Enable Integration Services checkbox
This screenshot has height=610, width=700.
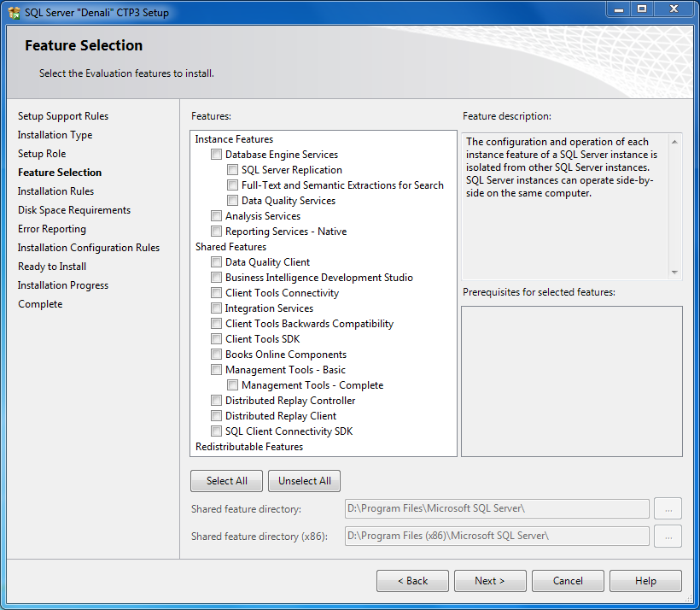click(x=217, y=308)
